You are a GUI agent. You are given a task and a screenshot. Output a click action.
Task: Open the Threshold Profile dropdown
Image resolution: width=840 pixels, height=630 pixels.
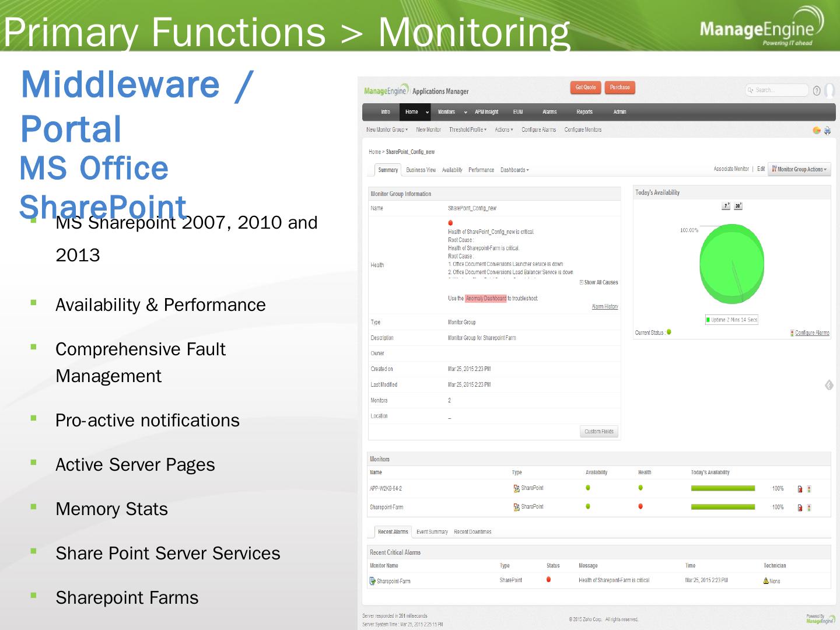(468, 129)
